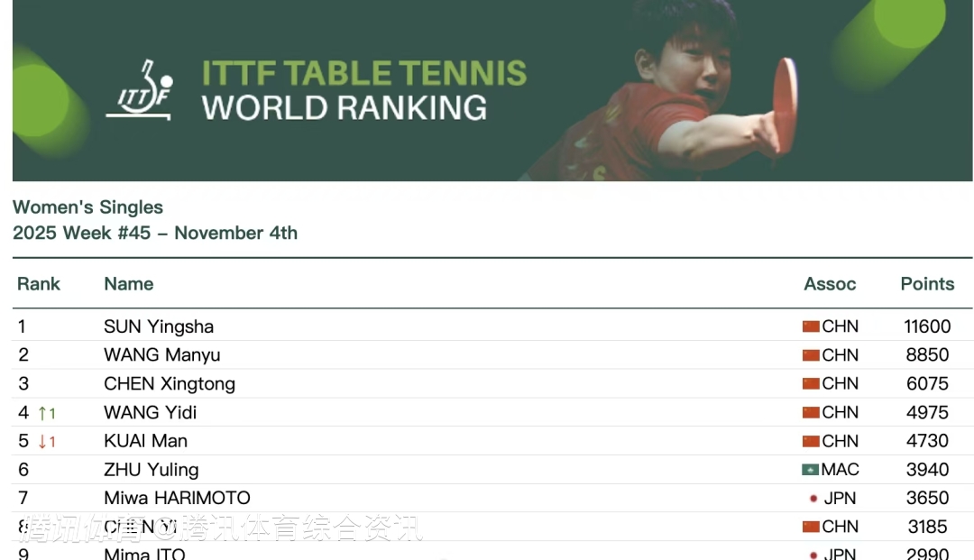Open SUN Yingsha player name

(159, 326)
